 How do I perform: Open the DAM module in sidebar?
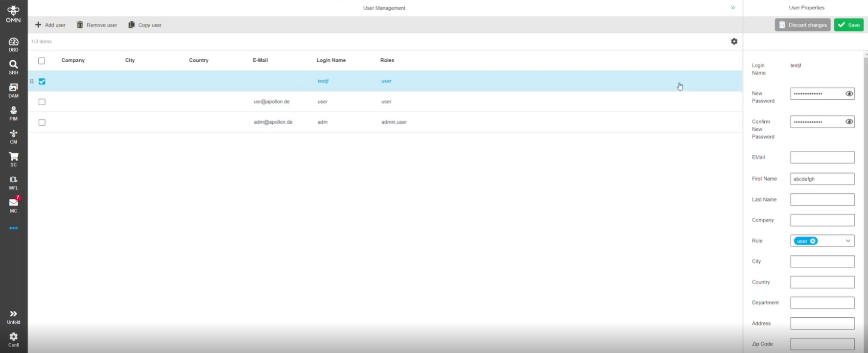coord(13,90)
